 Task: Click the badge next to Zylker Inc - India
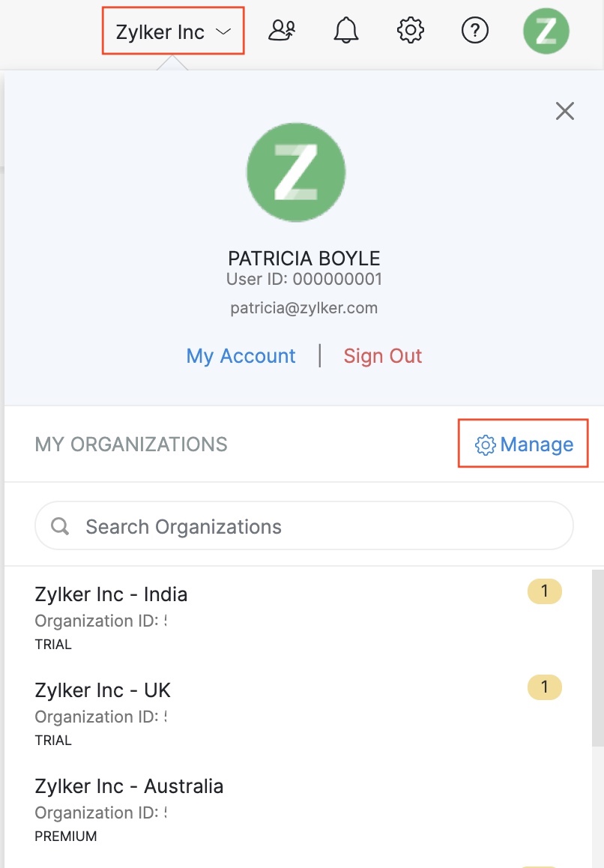[x=545, y=591]
